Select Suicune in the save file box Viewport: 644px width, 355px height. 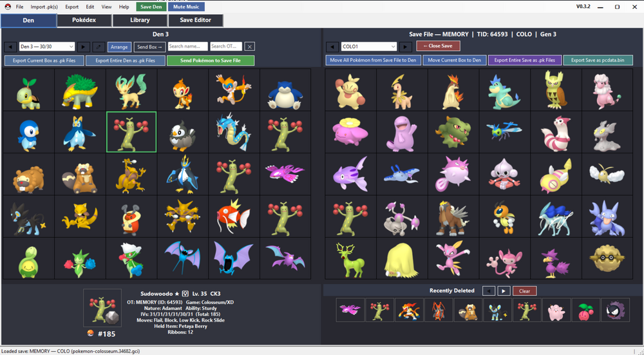click(x=556, y=216)
